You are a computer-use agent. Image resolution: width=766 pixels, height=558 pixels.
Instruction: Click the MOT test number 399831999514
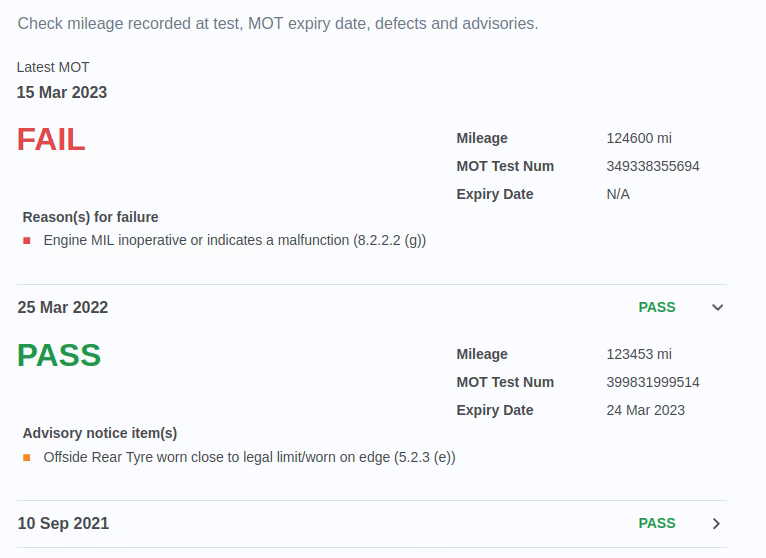coord(653,383)
